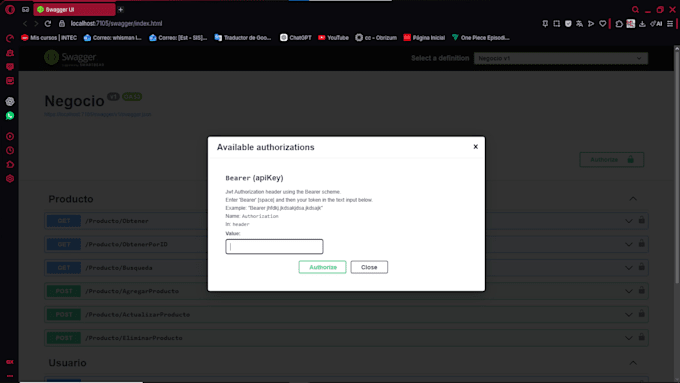Click the lock site-info icon in address bar
The width and height of the screenshot is (680, 383).
pos(62,23)
